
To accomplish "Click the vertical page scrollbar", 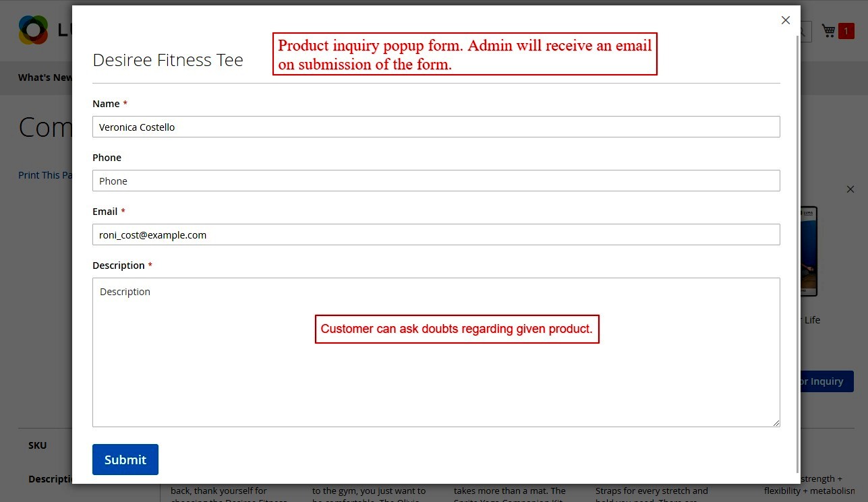I will tap(799, 270).
